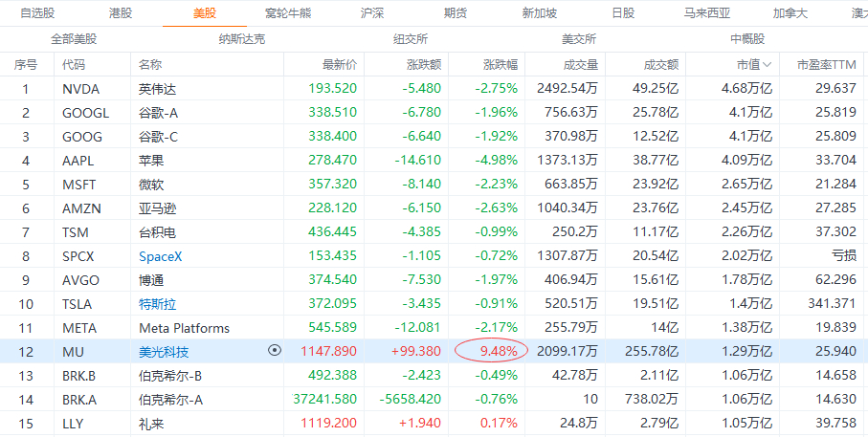The image size is (868, 437).
Task: Open the 美光科技 stock link
Action: click(164, 352)
